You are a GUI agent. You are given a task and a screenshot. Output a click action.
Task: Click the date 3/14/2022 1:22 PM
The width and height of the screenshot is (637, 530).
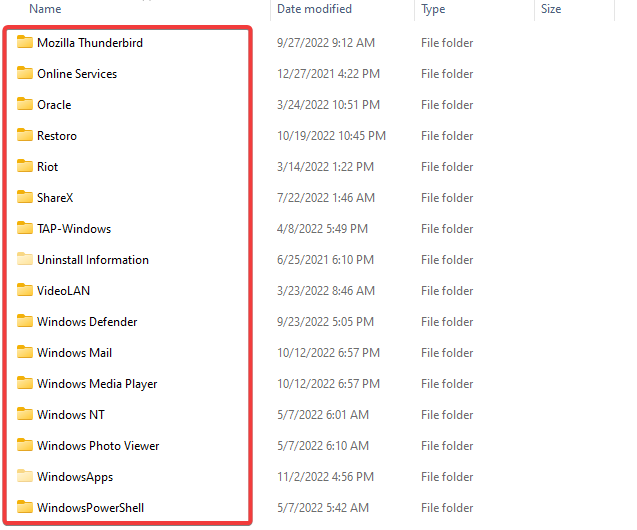[x=325, y=167]
